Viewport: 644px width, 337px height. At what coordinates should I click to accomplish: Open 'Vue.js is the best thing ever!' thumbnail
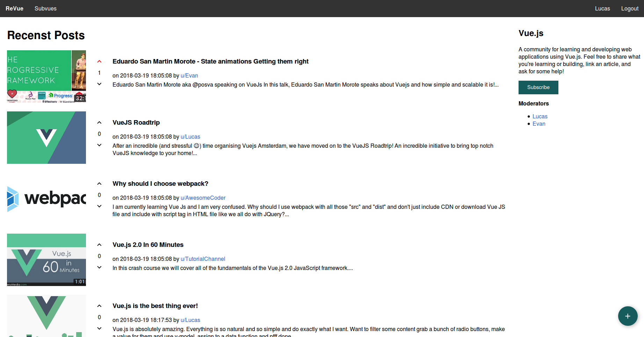(x=46, y=316)
